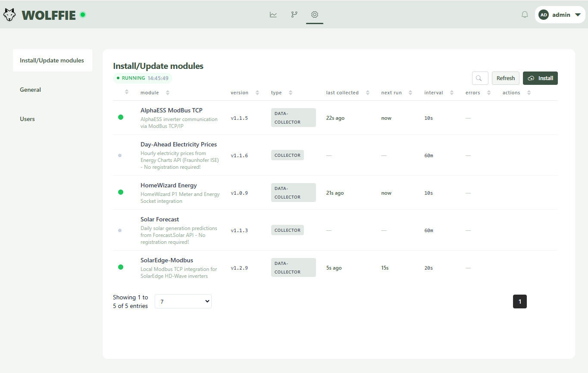The image size is (588, 373).
Task: Click version v1.0.9
Action: (x=239, y=193)
